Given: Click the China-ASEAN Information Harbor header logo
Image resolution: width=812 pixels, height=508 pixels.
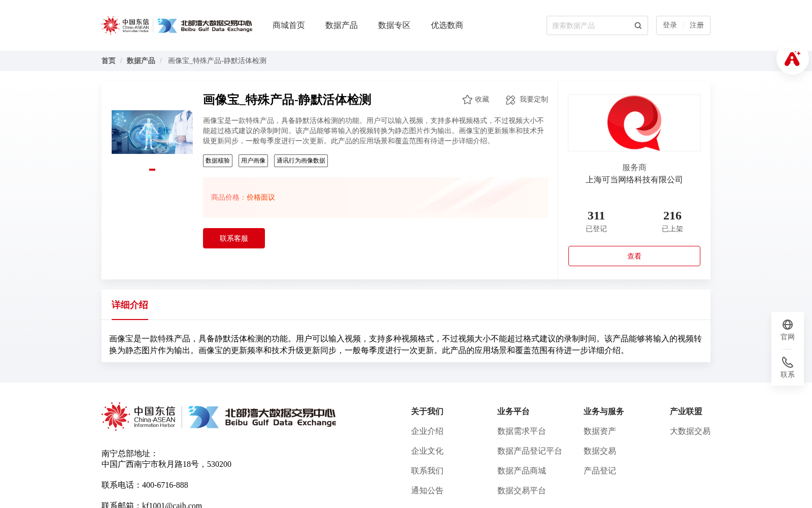Looking at the screenshot, I should 125,25.
